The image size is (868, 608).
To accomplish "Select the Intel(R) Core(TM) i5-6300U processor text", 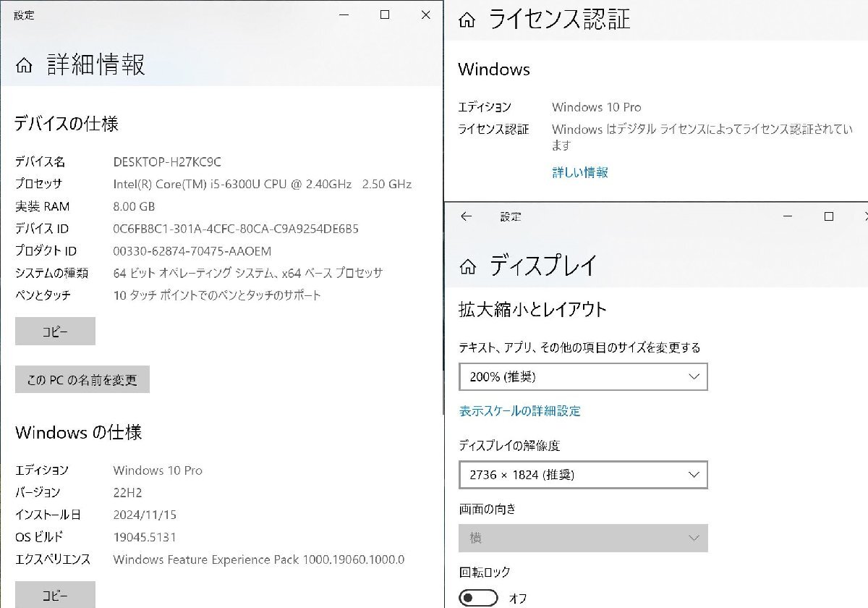I will pyautogui.click(x=262, y=184).
